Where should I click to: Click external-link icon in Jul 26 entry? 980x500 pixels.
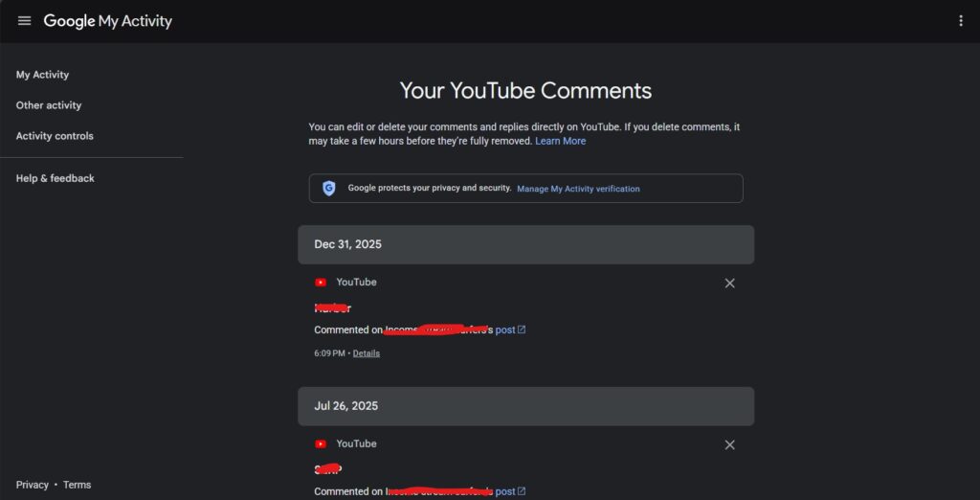point(522,491)
